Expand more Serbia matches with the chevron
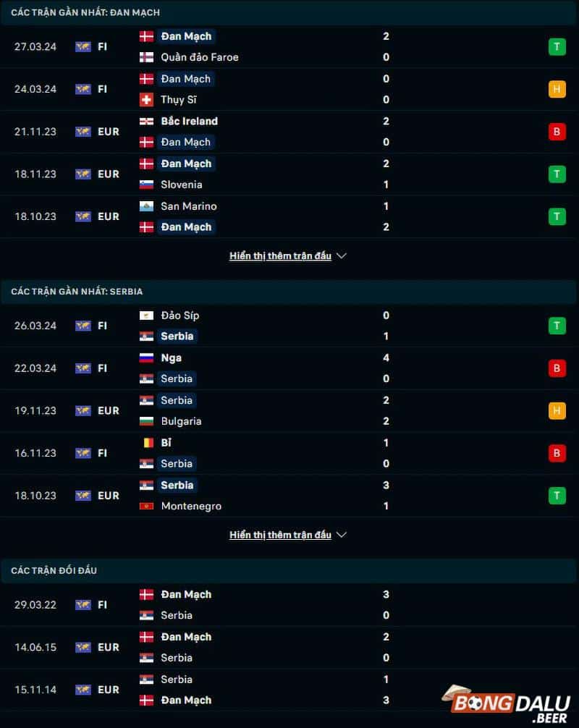Viewport: 579px width, 728px height. [342, 535]
